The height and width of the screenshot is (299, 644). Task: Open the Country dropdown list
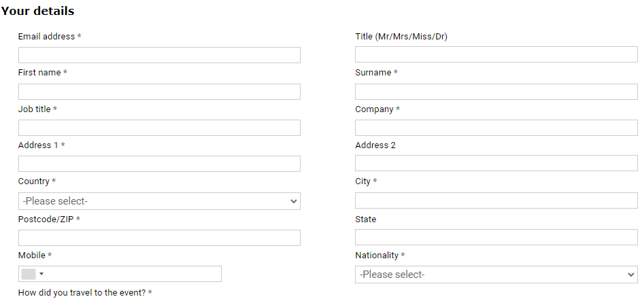[x=159, y=201]
